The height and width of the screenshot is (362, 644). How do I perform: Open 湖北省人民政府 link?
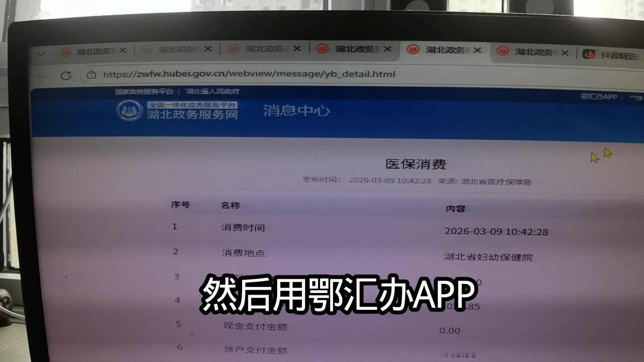coord(212,92)
